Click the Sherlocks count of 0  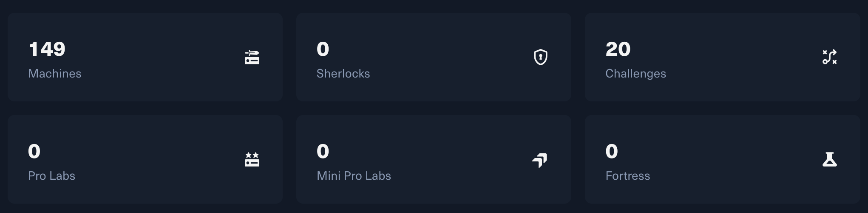tap(323, 49)
